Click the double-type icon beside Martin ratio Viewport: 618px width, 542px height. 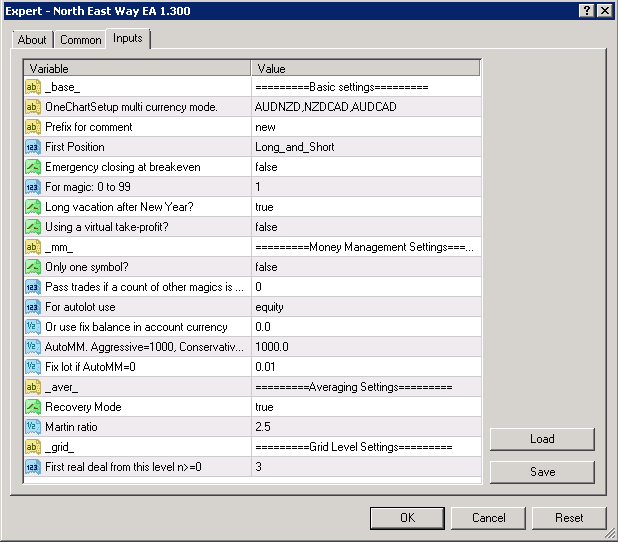click(33, 427)
